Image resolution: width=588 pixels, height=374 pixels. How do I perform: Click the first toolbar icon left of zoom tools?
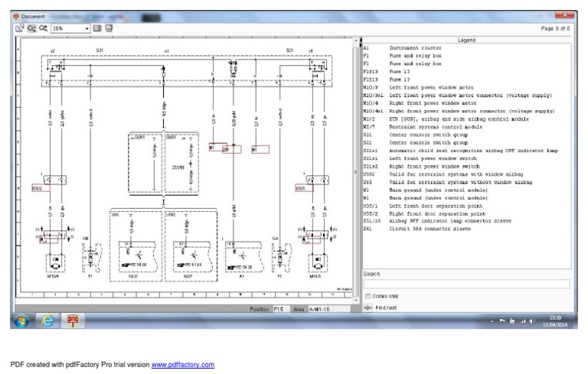pos(19,28)
